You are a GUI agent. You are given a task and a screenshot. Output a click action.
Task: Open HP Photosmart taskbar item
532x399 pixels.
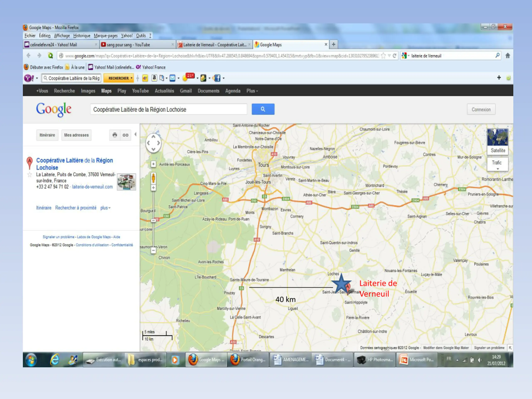click(375, 360)
